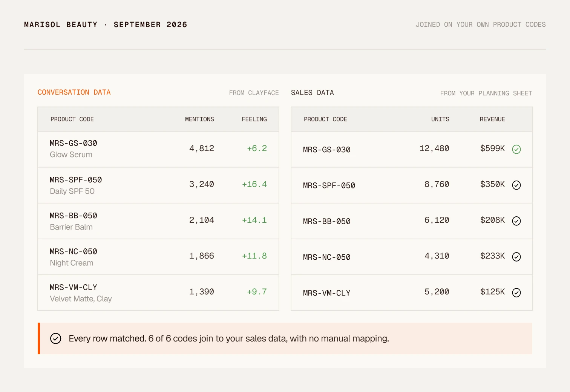Click the $599K revenue value
570x392 pixels.
[492, 149]
